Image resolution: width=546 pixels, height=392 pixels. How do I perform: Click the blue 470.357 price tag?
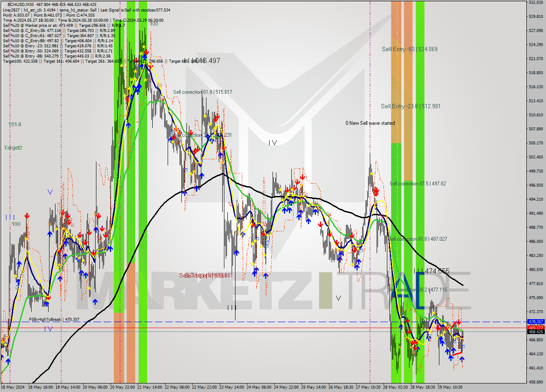pos(536,322)
